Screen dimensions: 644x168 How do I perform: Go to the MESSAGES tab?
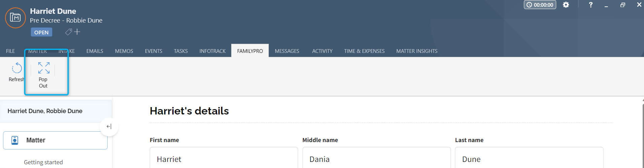pyautogui.click(x=287, y=51)
